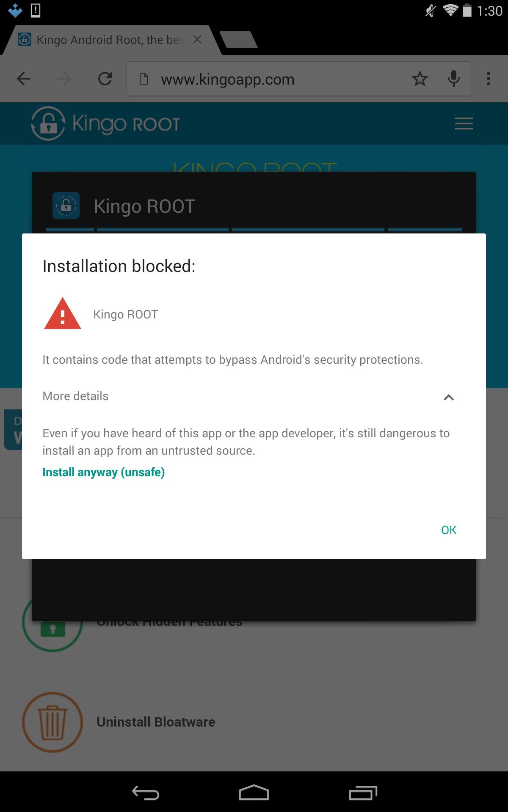Collapse the More details section
508x812 pixels.
point(449,398)
